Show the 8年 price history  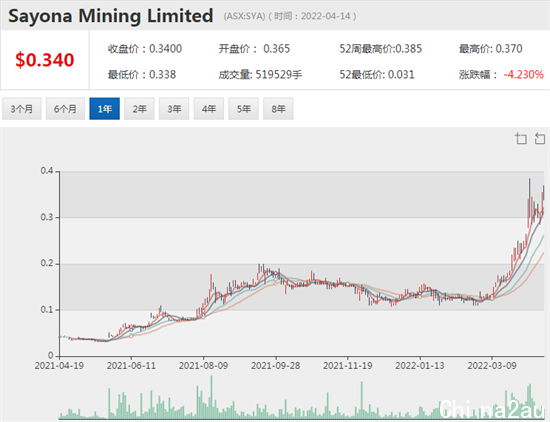tap(278, 109)
